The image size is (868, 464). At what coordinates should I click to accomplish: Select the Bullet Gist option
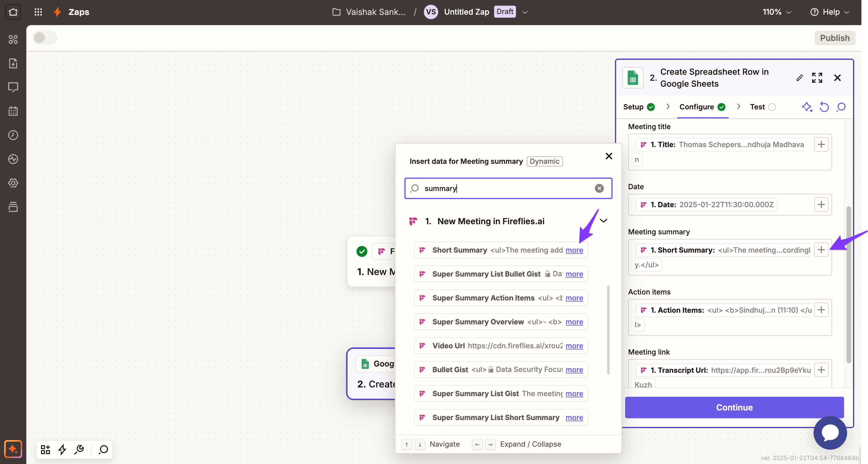pyautogui.click(x=501, y=370)
